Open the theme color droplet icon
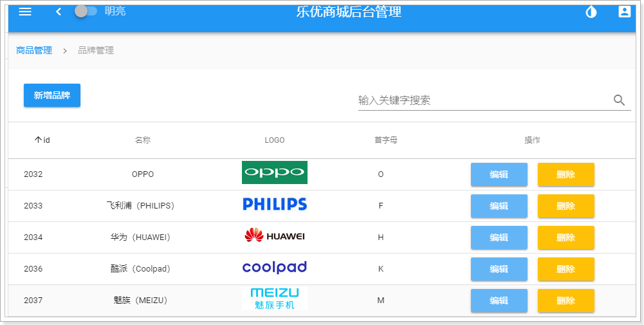644x325 pixels. [591, 12]
